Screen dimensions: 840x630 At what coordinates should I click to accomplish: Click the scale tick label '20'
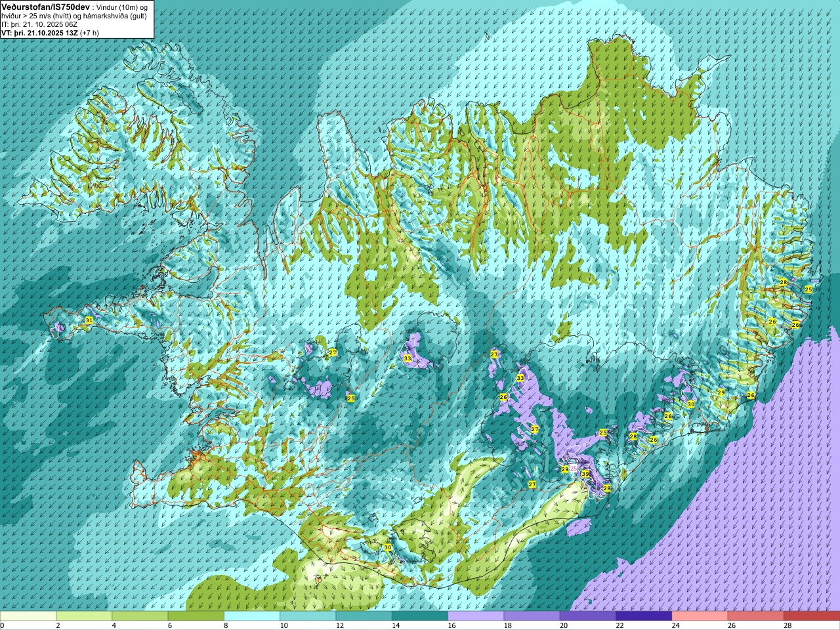(x=564, y=625)
